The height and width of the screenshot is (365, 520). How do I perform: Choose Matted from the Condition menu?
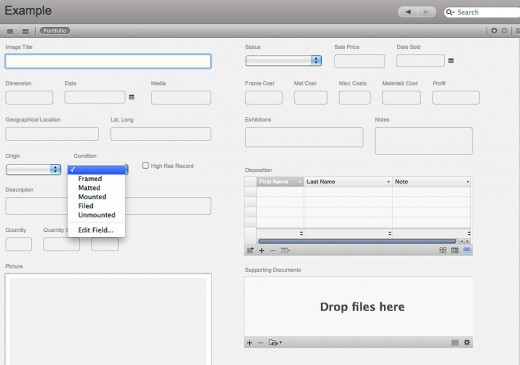click(x=97, y=188)
